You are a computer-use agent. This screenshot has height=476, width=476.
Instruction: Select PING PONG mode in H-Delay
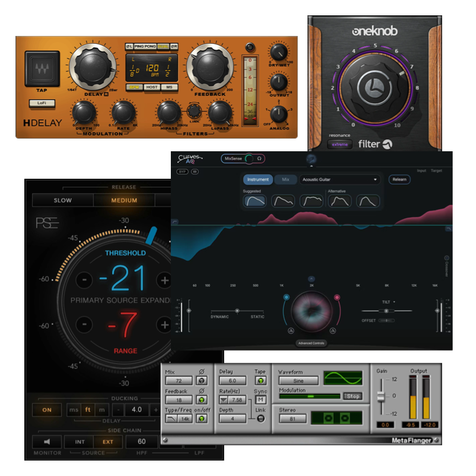[145, 47]
